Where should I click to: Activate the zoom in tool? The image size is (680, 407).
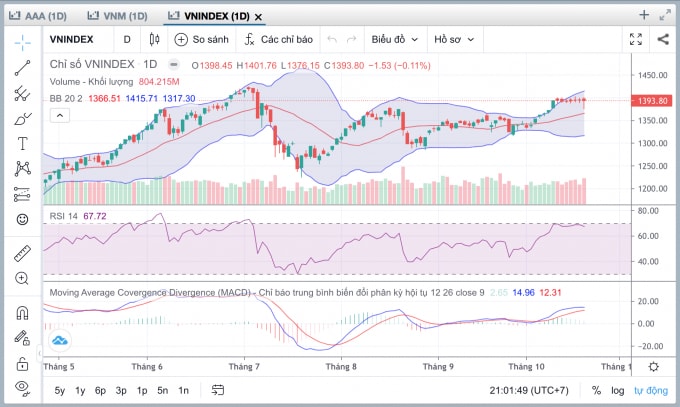23,278
